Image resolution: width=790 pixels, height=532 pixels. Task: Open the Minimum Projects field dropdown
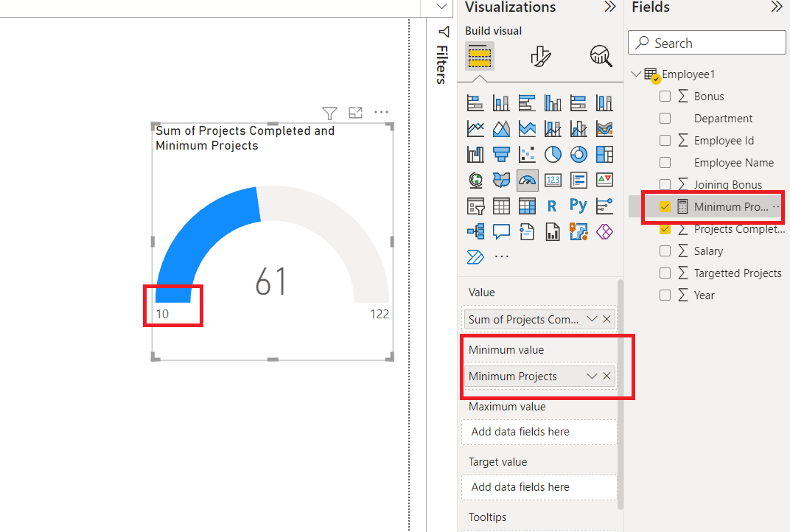coord(593,376)
